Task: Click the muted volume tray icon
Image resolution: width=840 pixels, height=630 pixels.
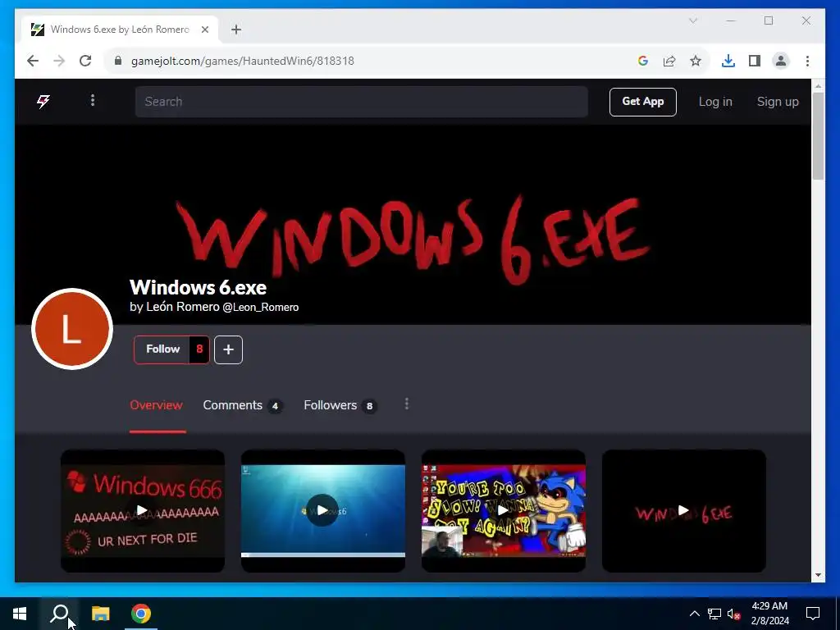Action: [x=733, y=614]
